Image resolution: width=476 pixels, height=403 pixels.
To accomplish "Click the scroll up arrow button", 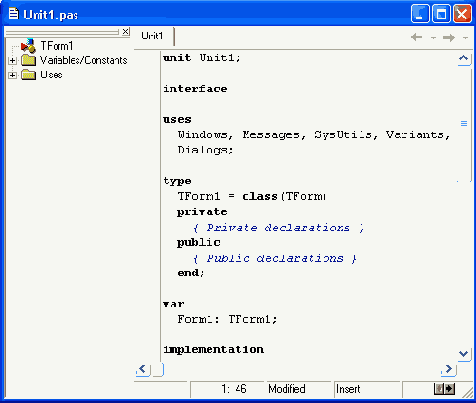I will [x=464, y=59].
